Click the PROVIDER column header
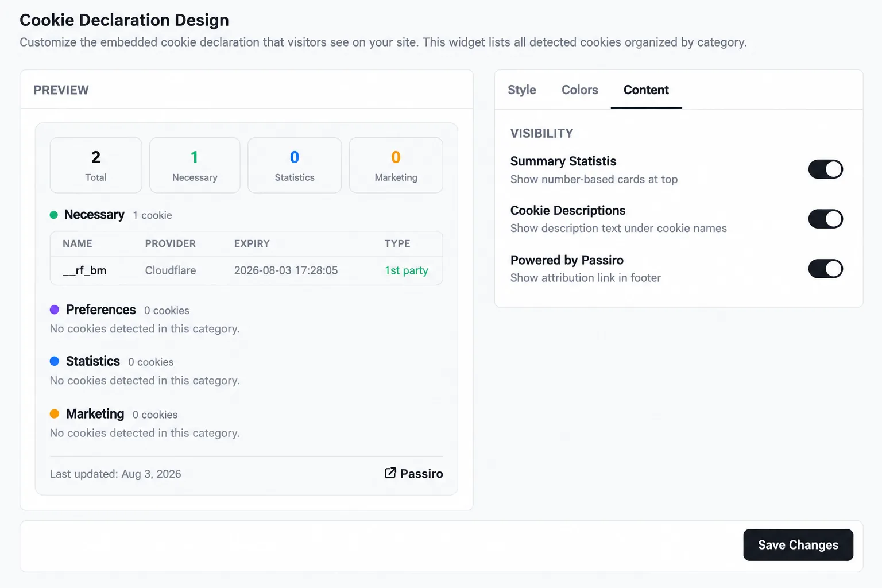This screenshot has height=588, width=882. coord(171,243)
